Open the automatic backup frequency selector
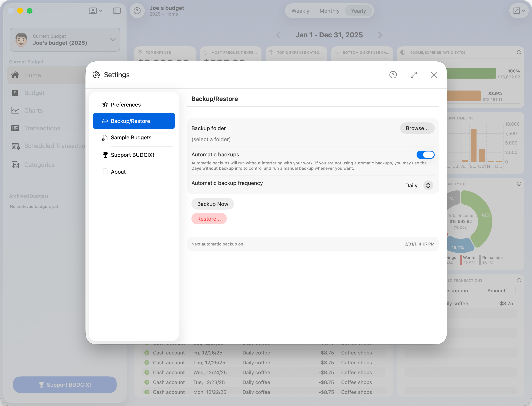532x406 pixels. tap(428, 185)
